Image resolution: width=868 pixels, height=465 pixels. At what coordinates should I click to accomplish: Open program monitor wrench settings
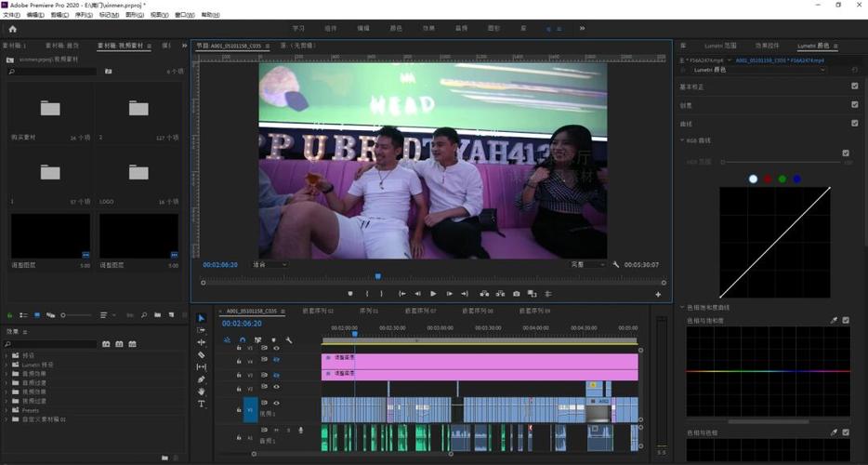[x=616, y=265]
